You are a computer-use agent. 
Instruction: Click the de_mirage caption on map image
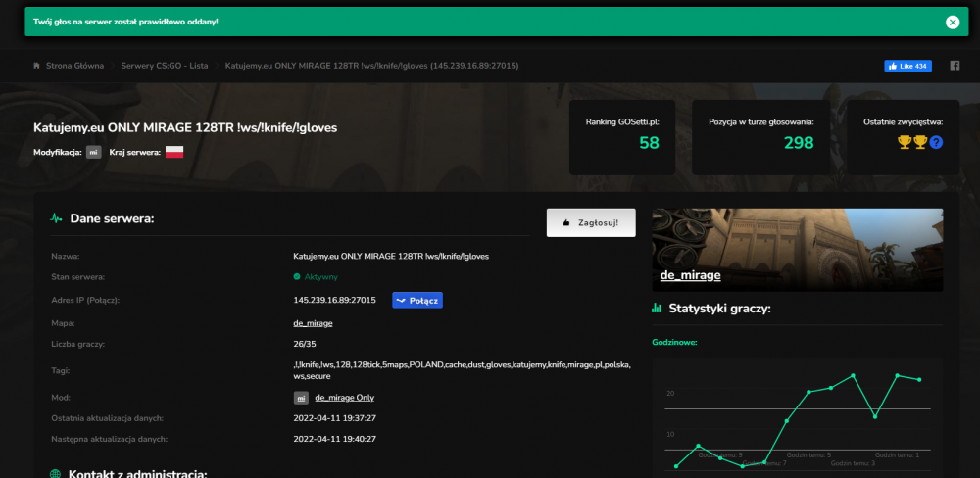691,275
